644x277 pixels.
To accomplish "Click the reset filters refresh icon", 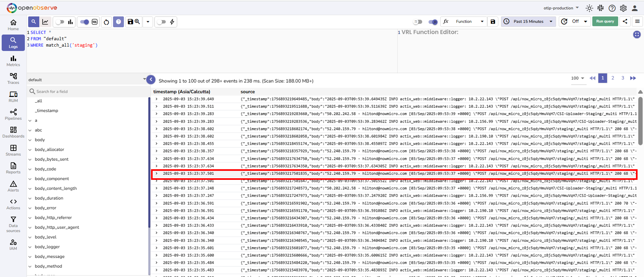I will (106, 22).
